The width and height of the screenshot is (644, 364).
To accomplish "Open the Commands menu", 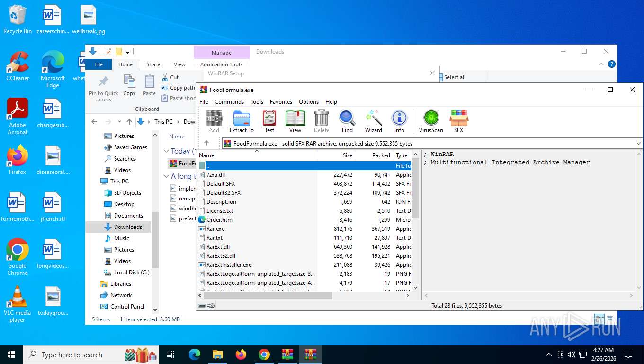I will pyautogui.click(x=229, y=101).
